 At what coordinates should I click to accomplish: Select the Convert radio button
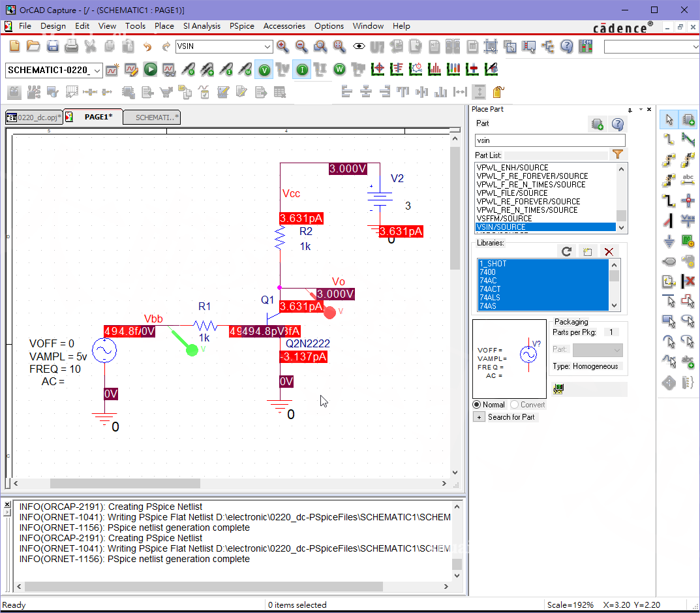[515, 404]
